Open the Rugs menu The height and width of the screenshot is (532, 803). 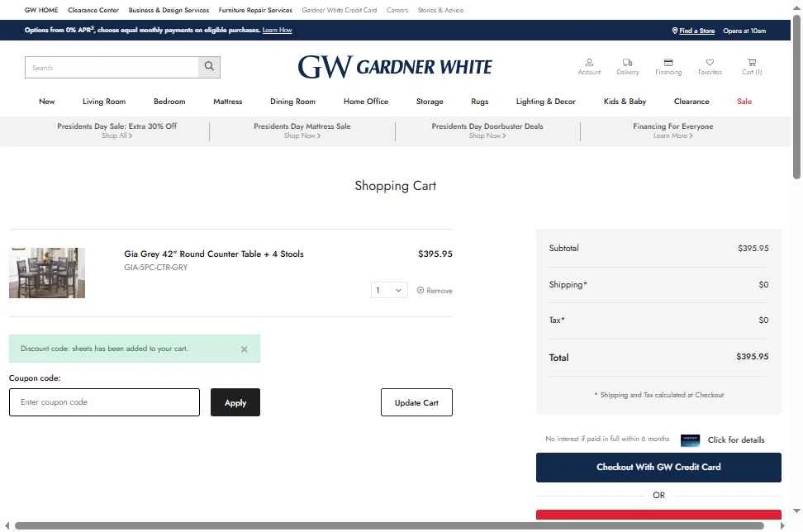point(479,102)
